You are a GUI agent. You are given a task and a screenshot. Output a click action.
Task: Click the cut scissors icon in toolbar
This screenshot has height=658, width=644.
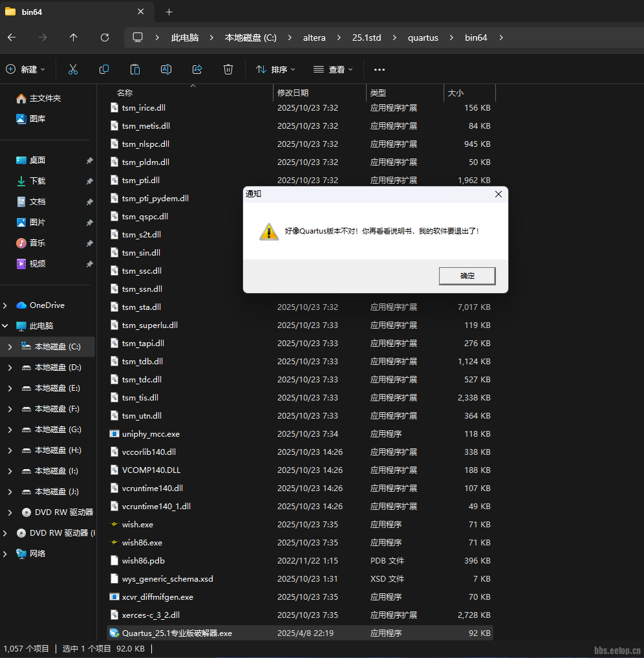click(x=73, y=69)
